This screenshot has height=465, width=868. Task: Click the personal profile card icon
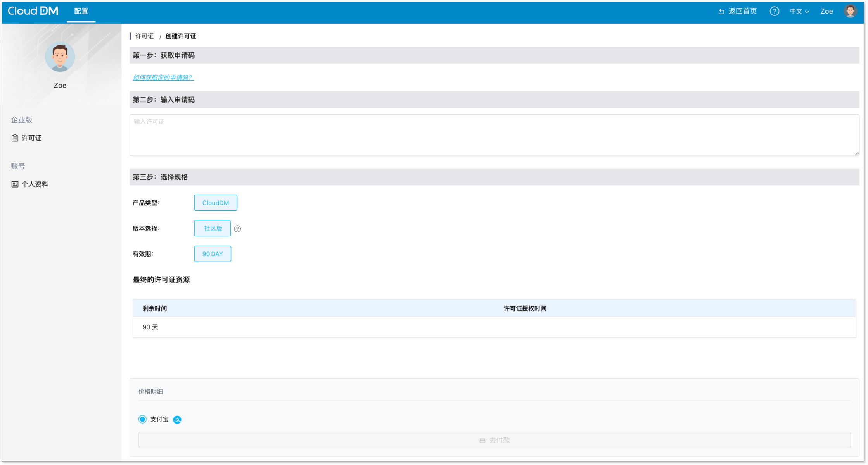coord(15,184)
